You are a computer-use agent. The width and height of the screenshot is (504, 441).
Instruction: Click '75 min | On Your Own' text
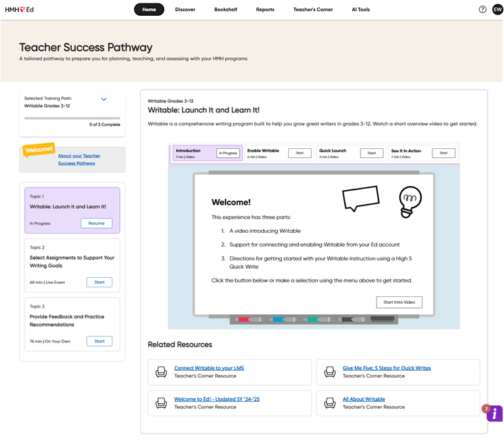50,341
